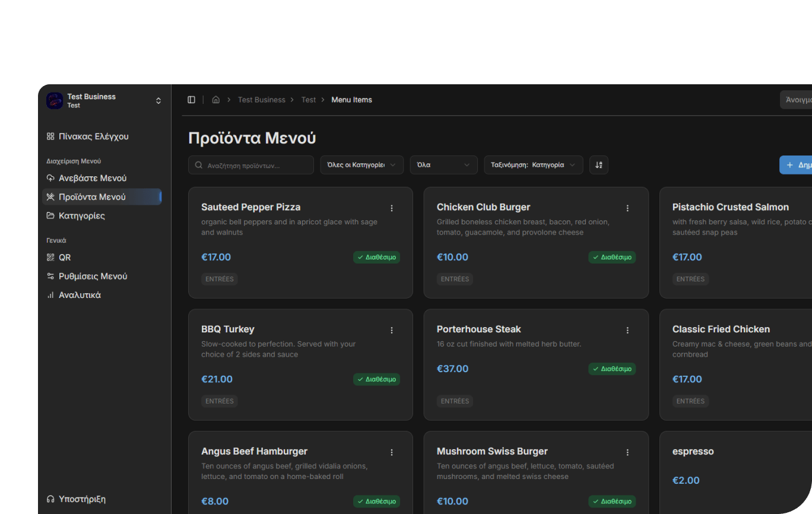Focus the Αναζήτηση προϊόντων search field

click(x=251, y=165)
